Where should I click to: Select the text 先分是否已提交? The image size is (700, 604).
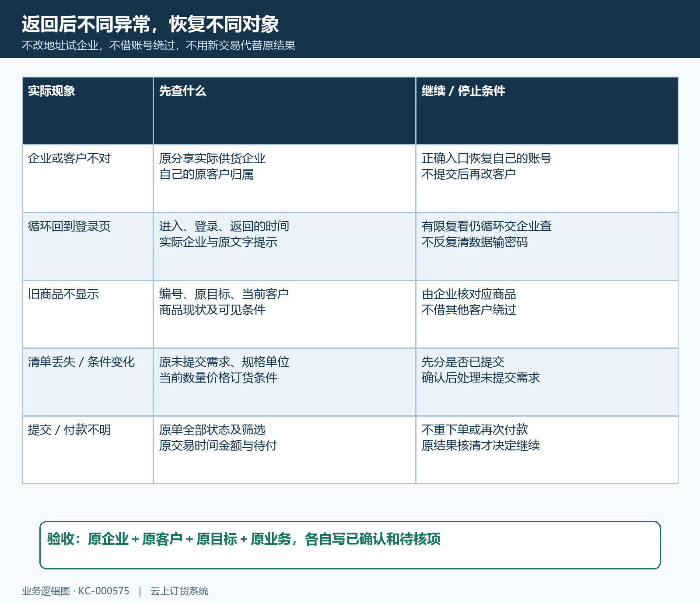463,362
